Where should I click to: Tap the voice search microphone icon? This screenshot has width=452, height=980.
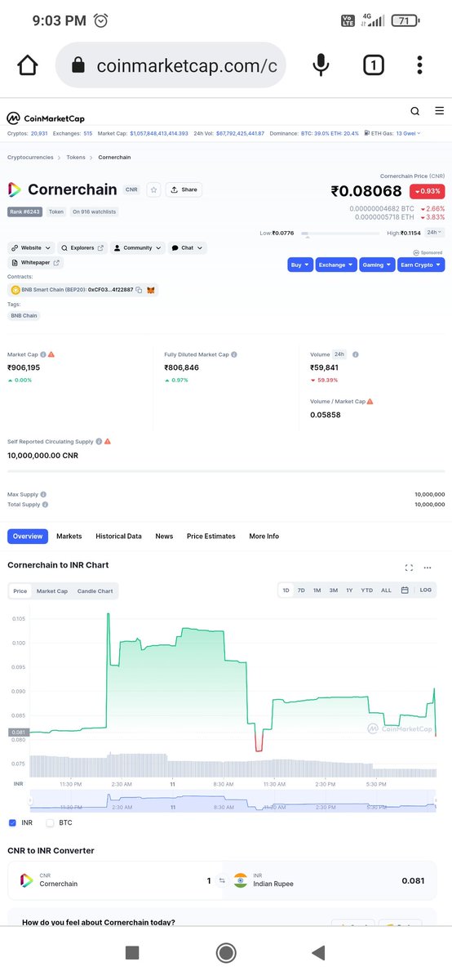(x=321, y=65)
